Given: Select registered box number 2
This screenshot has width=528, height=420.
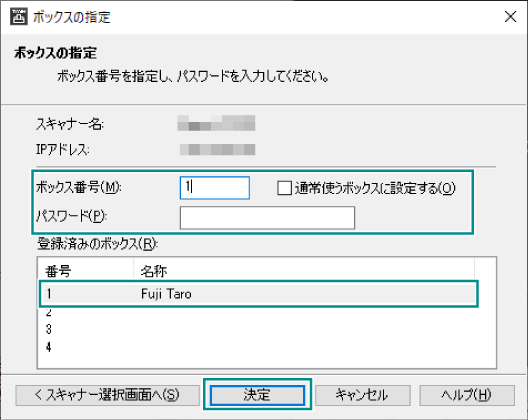Looking at the screenshot, I should pyautogui.click(x=49, y=313).
